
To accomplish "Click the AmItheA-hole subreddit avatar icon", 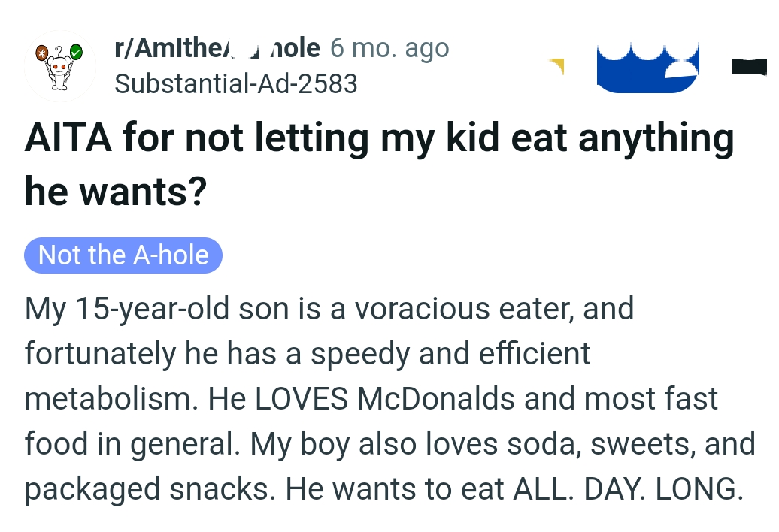I will tap(60, 66).
